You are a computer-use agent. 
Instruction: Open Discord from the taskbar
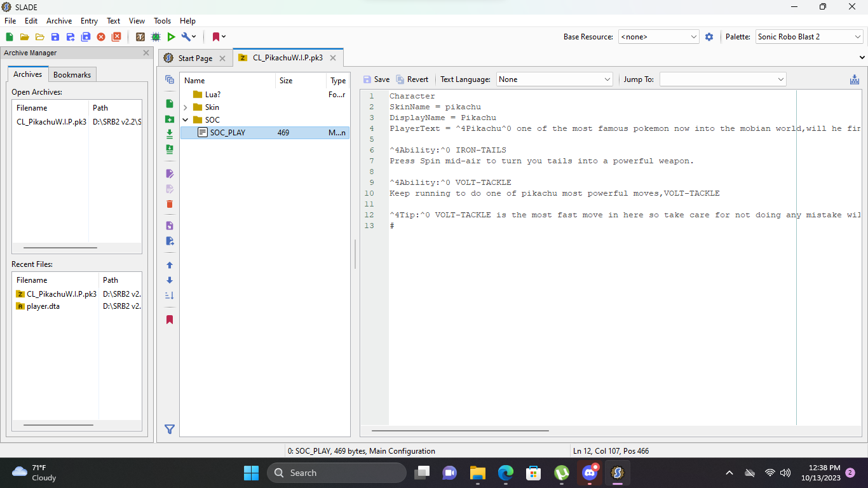pos(590,473)
